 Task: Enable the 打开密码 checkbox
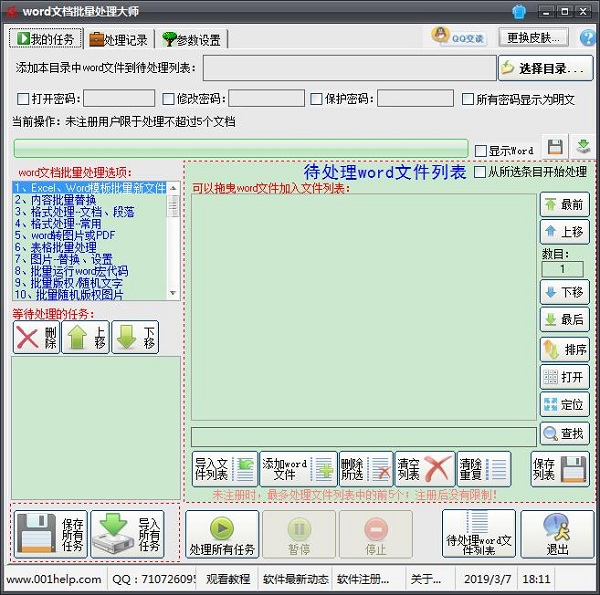(23, 99)
